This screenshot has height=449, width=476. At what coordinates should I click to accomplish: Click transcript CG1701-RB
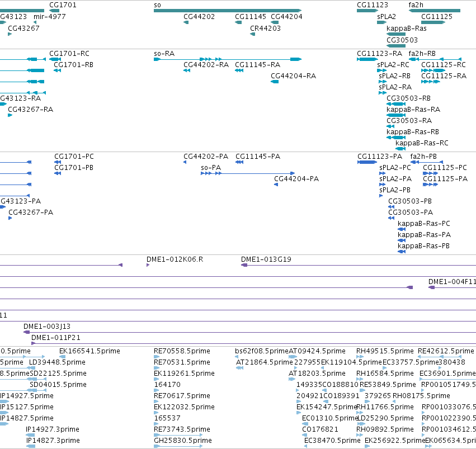tap(73, 65)
